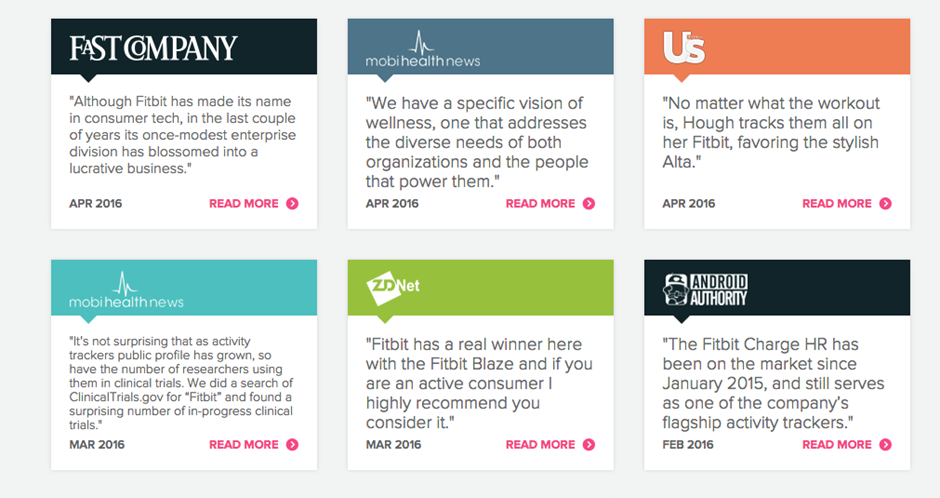
Task: Open Read More for the Fitbit Charge HR article
Action: click(x=837, y=445)
